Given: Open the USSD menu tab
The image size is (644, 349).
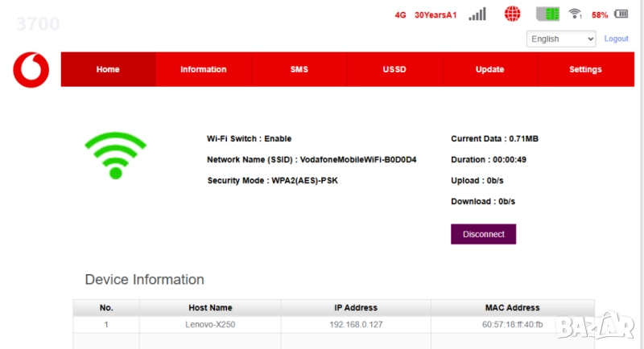Looking at the screenshot, I should coord(394,69).
